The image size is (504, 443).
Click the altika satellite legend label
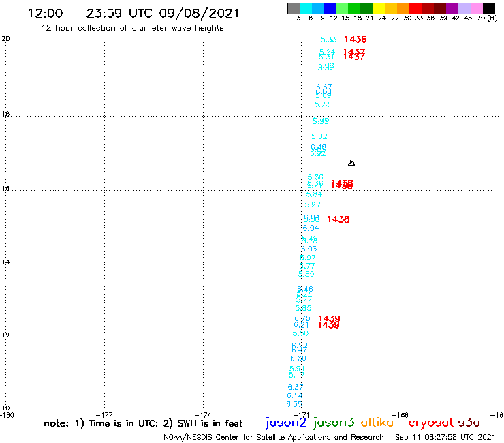click(377, 423)
